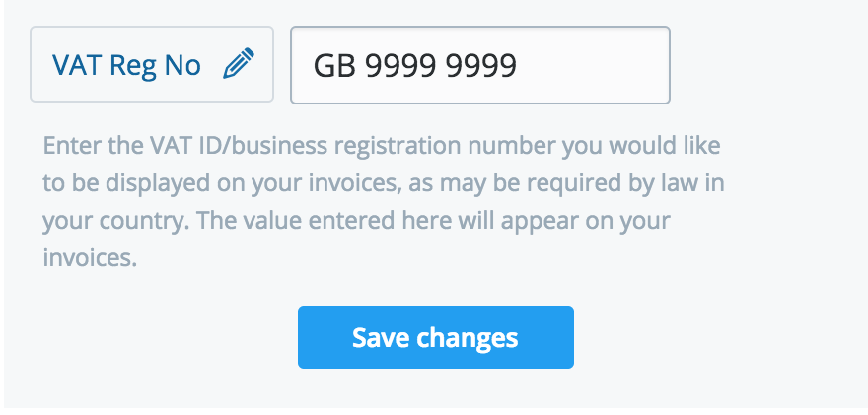
Task: Focus the VAT number text box
Action: pyautogui.click(x=479, y=65)
